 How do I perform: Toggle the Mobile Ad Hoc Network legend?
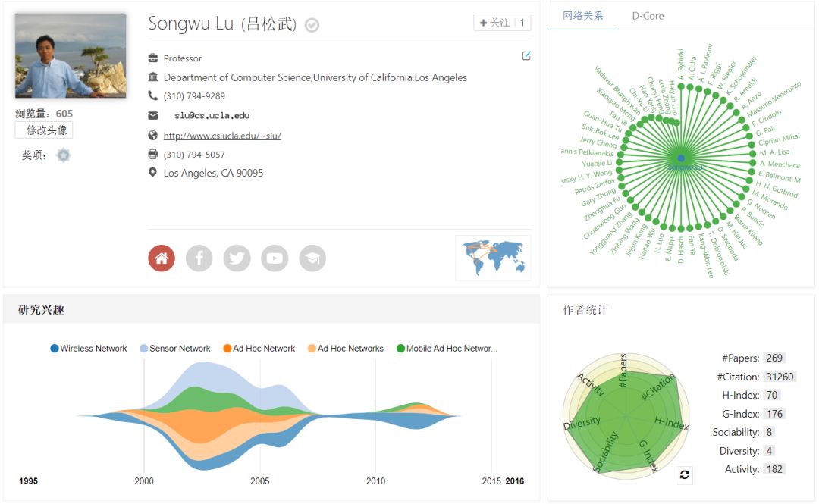(446, 349)
